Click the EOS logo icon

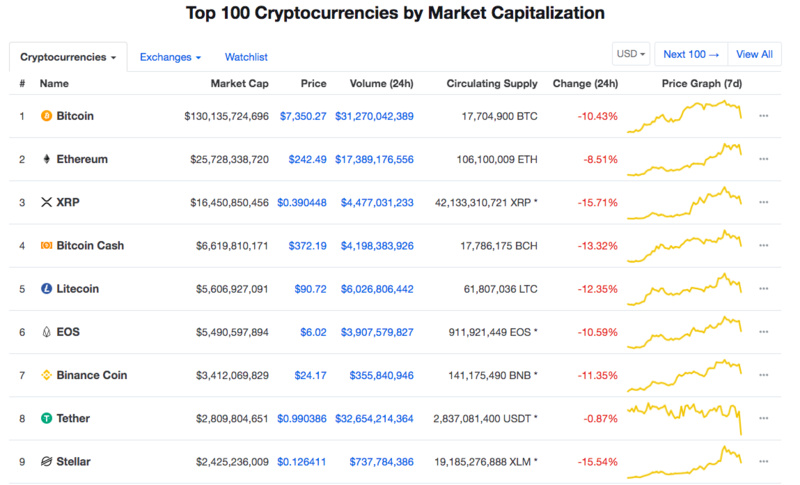(x=46, y=332)
